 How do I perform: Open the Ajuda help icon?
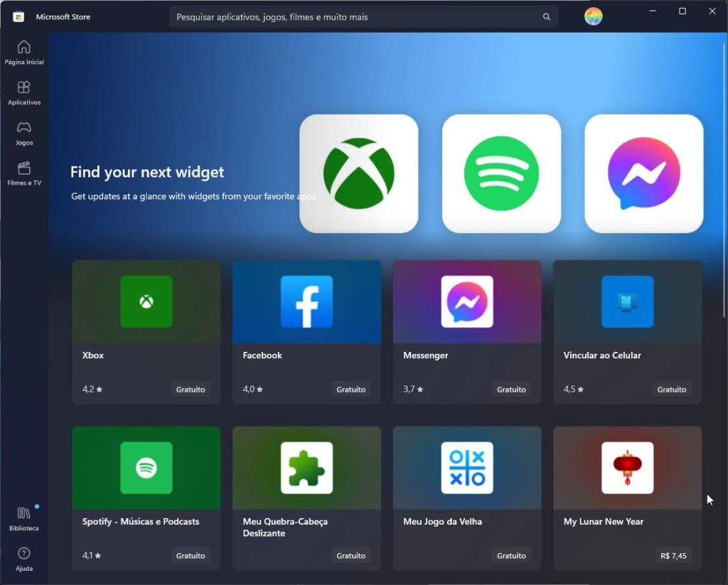pos(23,554)
